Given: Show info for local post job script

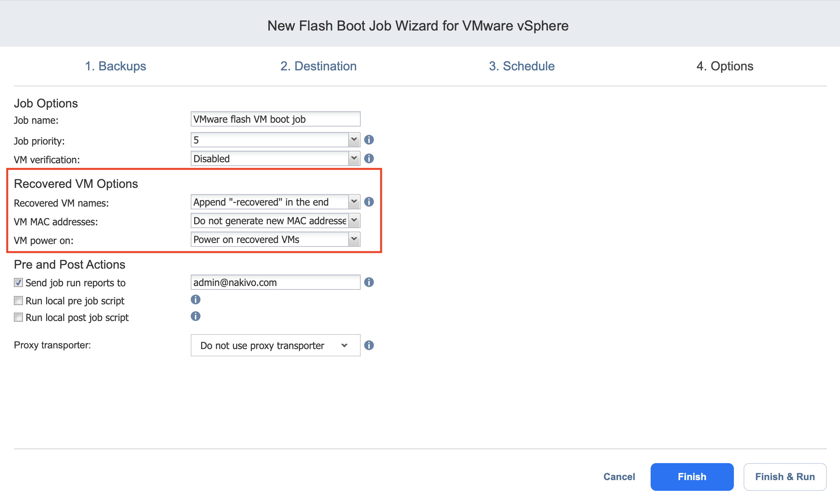Looking at the screenshot, I should 195,316.
